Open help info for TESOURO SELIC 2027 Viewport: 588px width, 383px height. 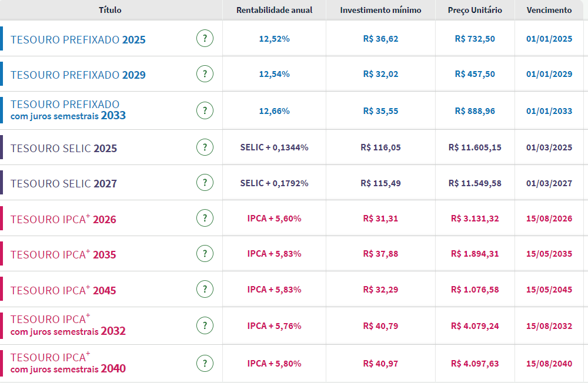205,182
